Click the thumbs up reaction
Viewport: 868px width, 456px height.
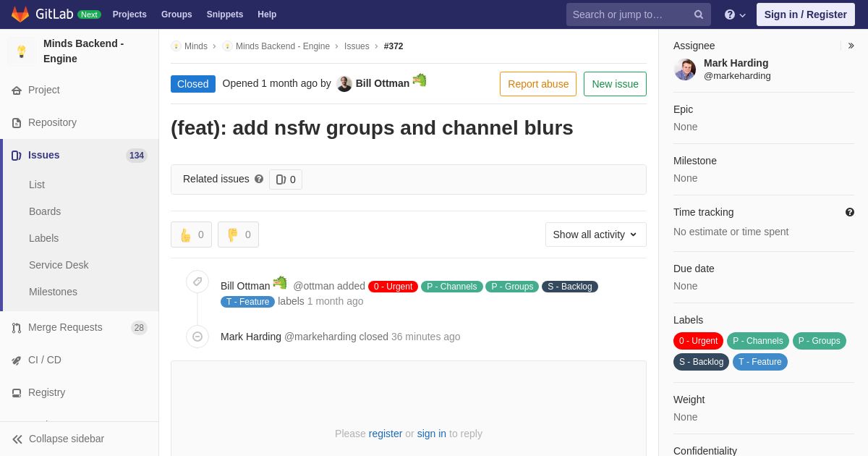click(192, 235)
